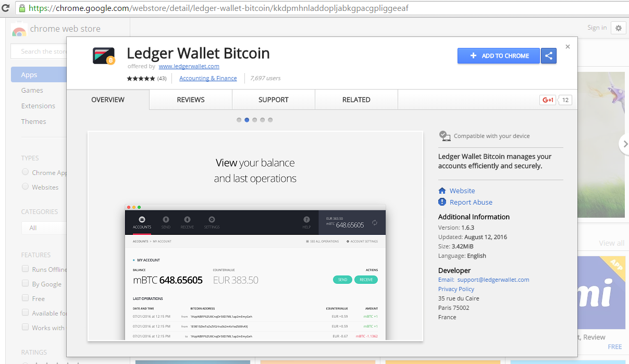Click the View all link
Image resolution: width=629 pixels, height=364 pixels.
(x=611, y=243)
